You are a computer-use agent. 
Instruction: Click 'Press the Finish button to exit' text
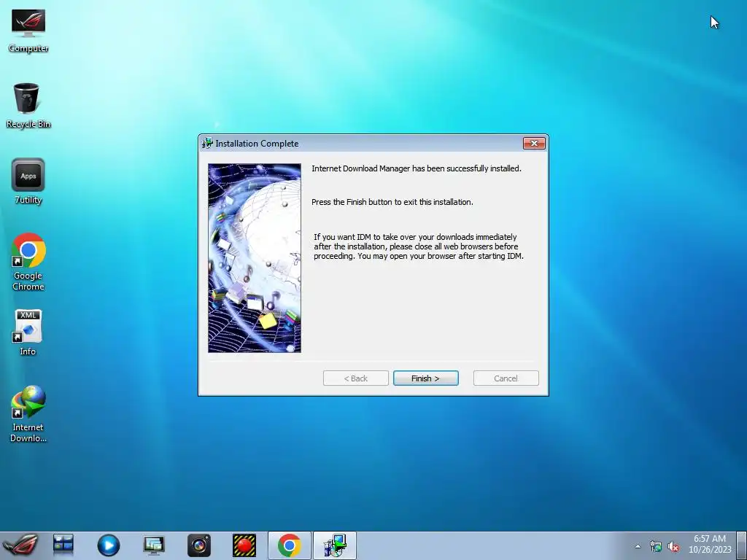(392, 202)
